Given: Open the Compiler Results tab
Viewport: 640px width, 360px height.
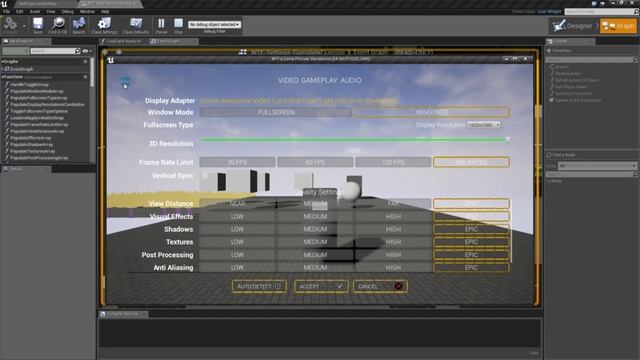Looking at the screenshot, I should click(x=123, y=314).
